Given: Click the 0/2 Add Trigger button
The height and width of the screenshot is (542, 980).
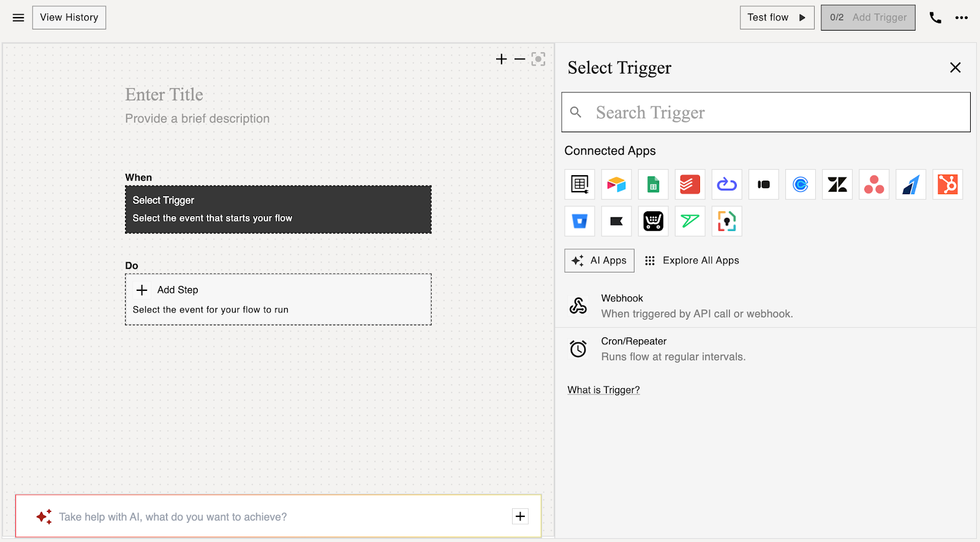Looking at the screenshot, I should pos(868,18).
